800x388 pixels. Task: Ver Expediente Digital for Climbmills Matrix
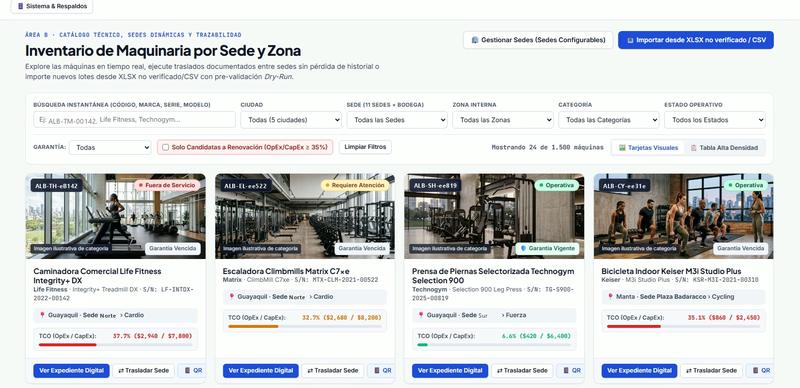[x=261, y=371]
